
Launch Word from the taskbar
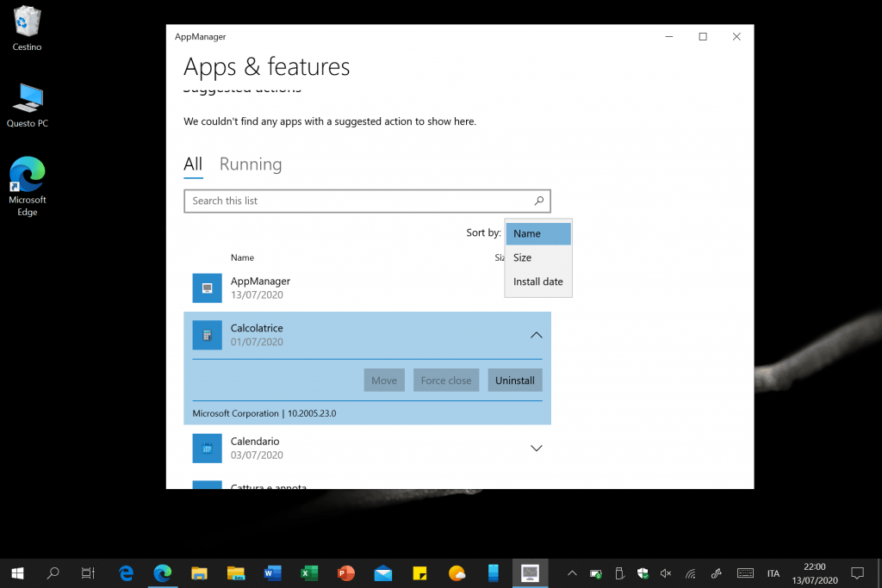(x=272, y=573)
